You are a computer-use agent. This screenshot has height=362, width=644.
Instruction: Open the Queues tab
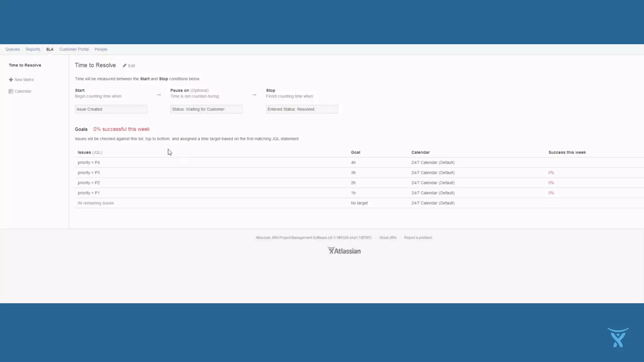pyautogui.click(x=13, y=49)
